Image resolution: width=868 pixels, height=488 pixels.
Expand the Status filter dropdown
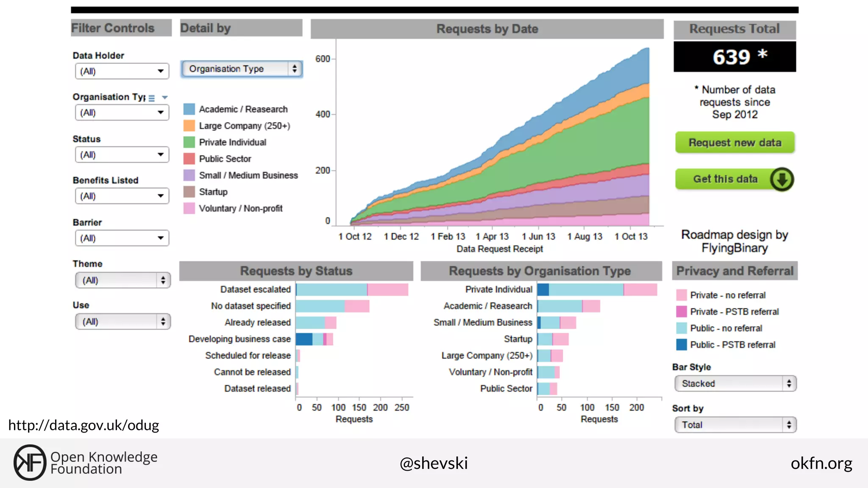[122, 155]
